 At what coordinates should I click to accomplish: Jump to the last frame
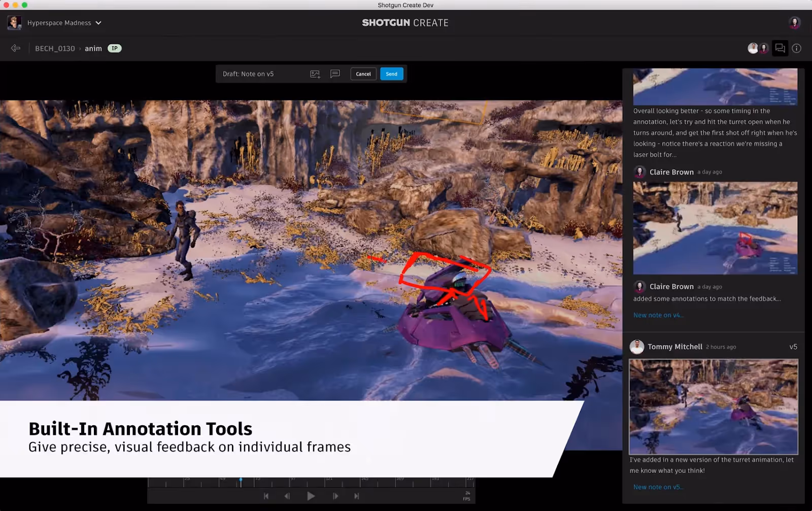click(357, 496)
